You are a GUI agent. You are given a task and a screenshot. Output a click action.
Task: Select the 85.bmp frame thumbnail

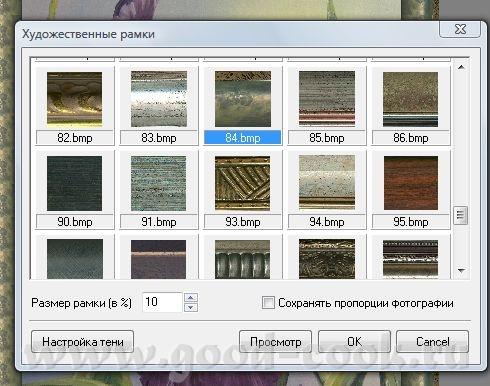click(327, 99)
